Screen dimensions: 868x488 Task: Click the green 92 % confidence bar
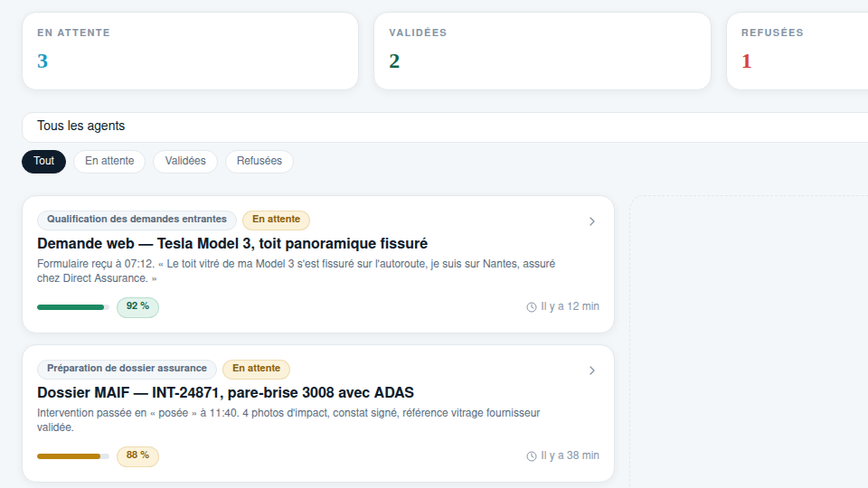(73, 307)
